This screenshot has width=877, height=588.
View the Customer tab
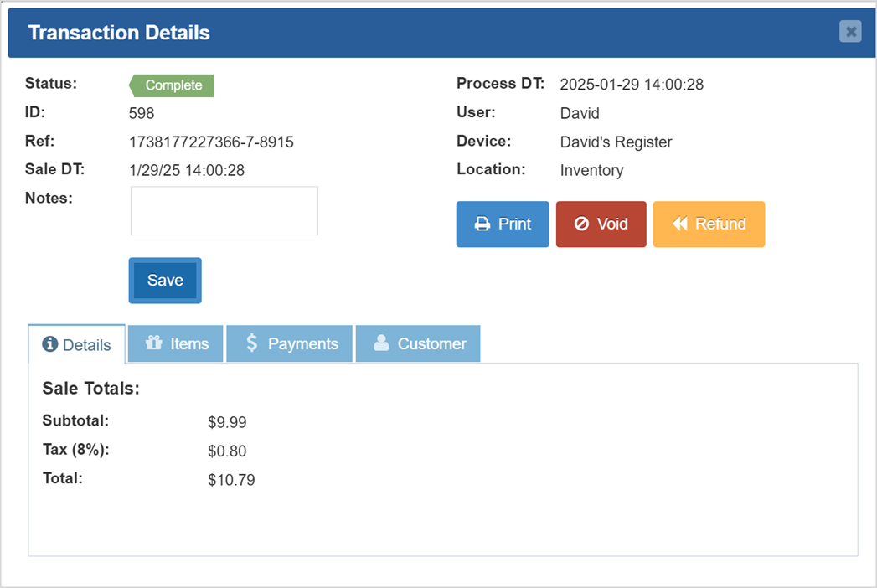[x=418, y=343]
